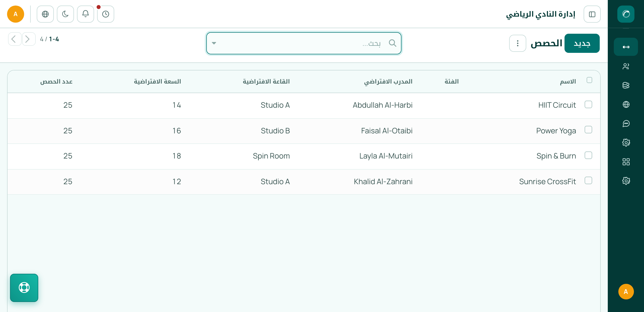This screenshot has width=644, height=312.
Task: Open the notifications bell
Action: [x=86, y=14]
